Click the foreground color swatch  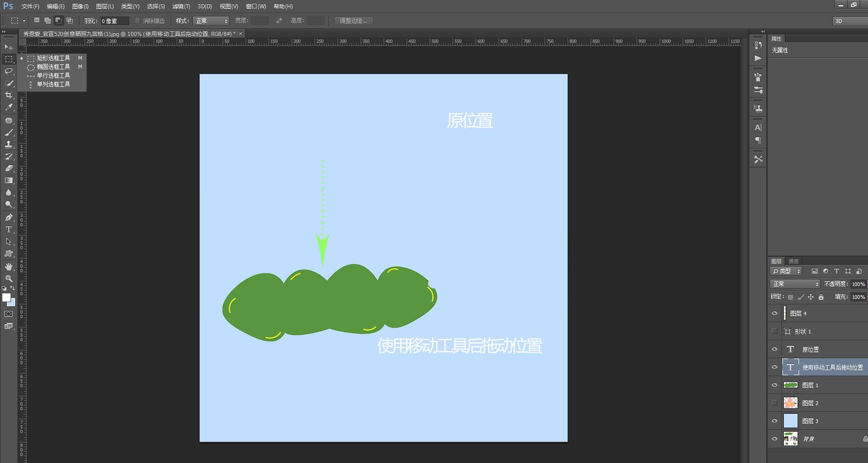(6, 297)
